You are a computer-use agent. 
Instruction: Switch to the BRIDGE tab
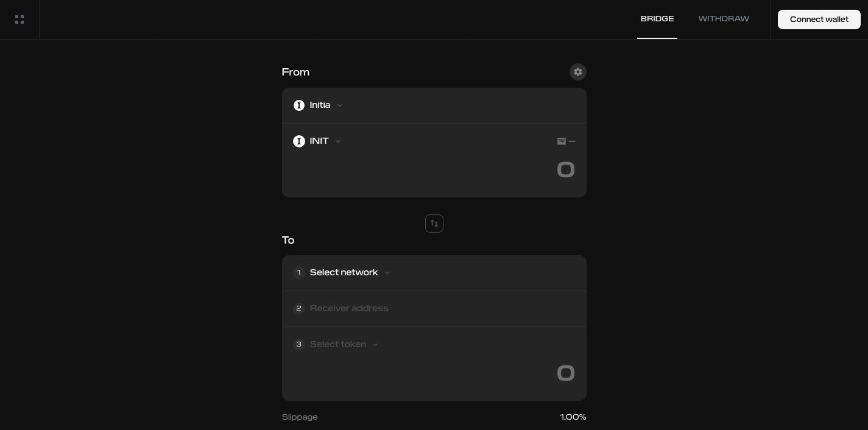657,19
